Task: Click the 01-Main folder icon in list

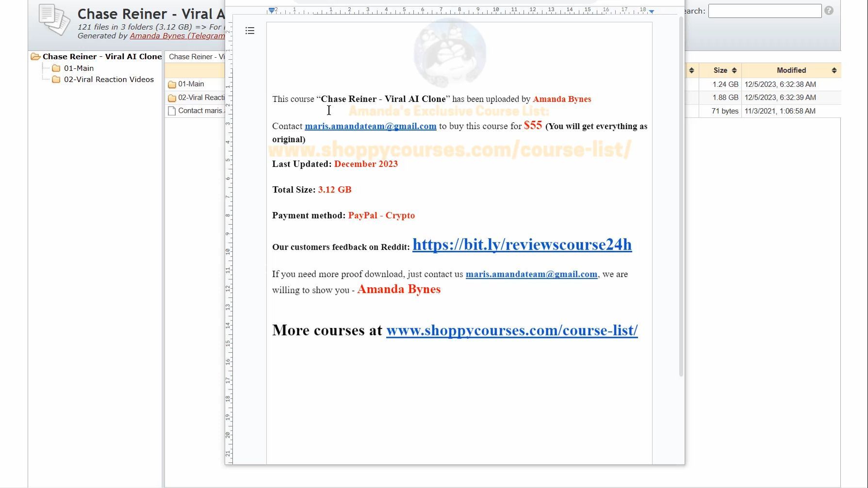Action: tap(172, 84)
